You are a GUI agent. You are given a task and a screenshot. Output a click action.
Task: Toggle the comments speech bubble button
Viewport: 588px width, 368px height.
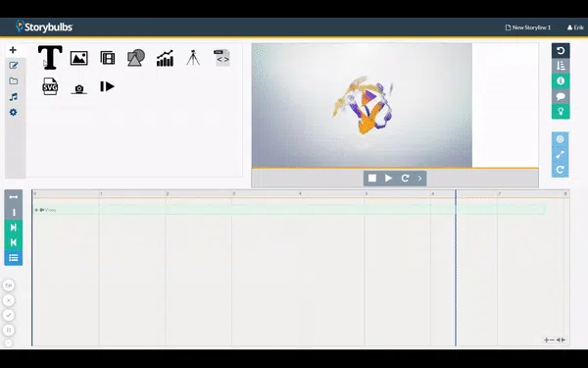[x=561, y=96]
